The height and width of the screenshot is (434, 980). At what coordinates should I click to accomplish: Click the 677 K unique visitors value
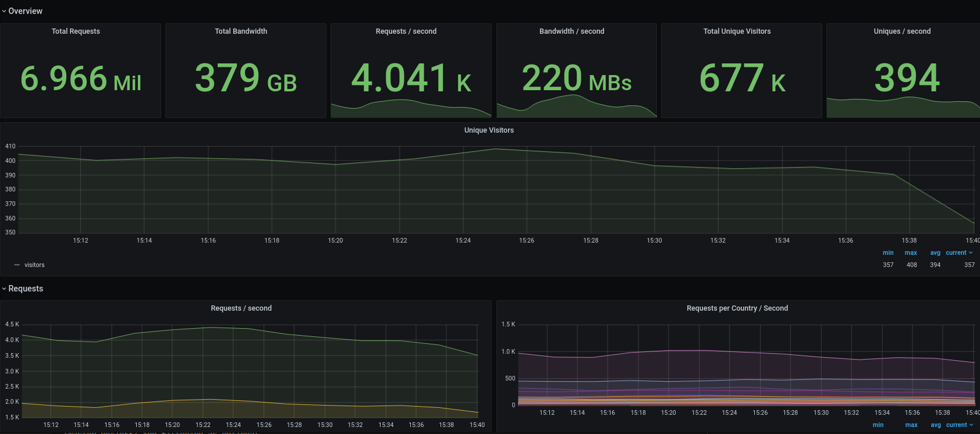point(742,79)
